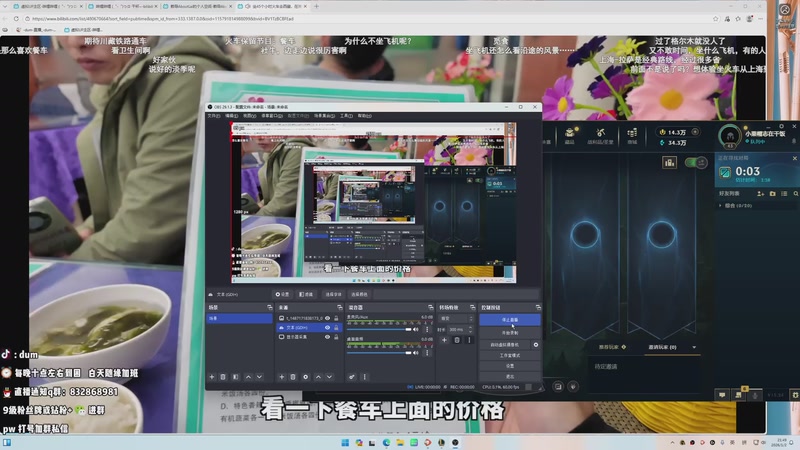Open the first menu in OBS menu bar

(x=214, y=116)
